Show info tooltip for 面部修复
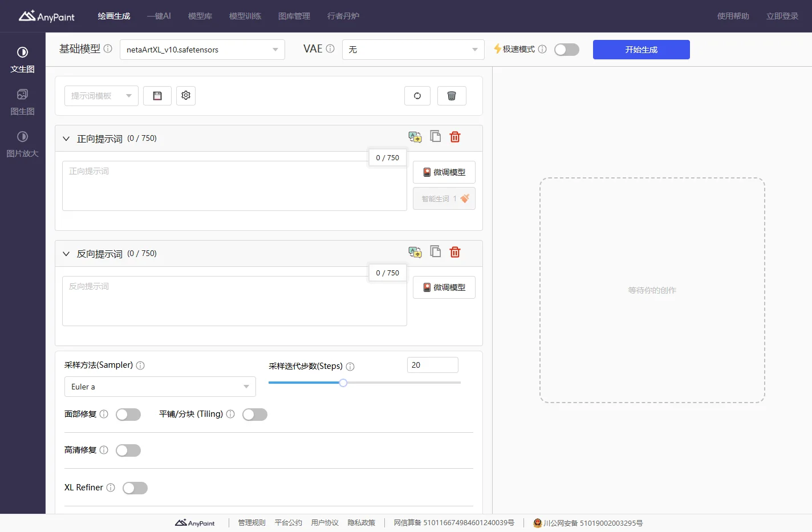 point(104,414)
